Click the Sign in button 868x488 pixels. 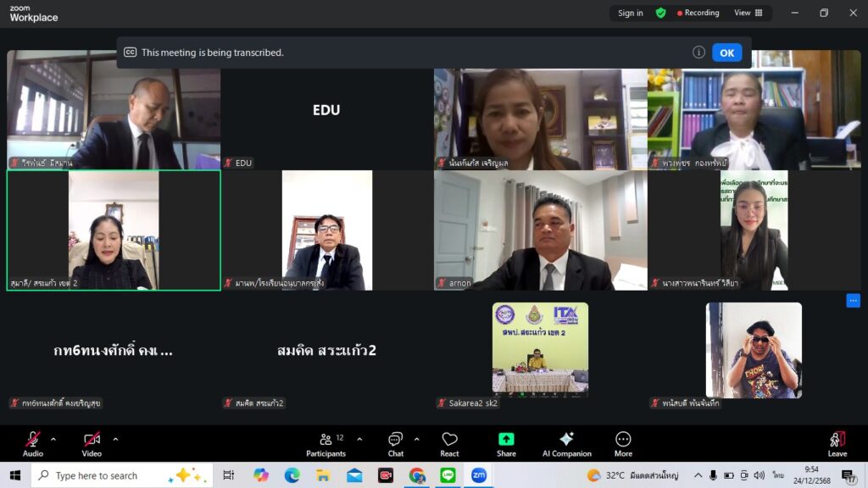[x=630, y=13]
